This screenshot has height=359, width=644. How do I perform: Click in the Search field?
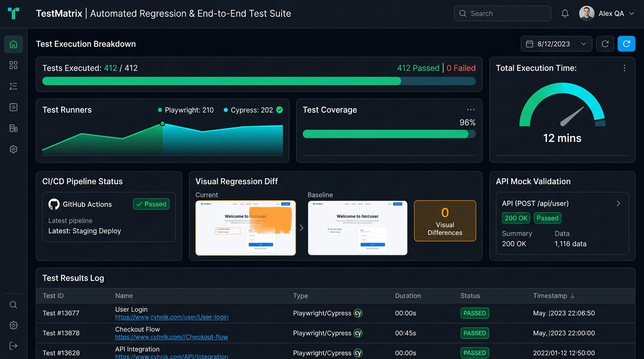tap(503, 14)
